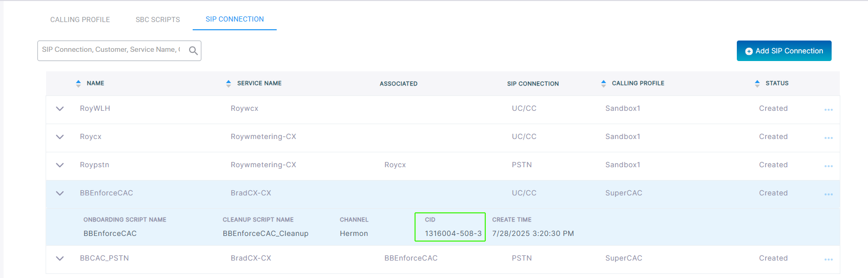Screen dimensions: 868x278
Task: Open more options for BBEnforceCAC row
Action: coord(828,194)
